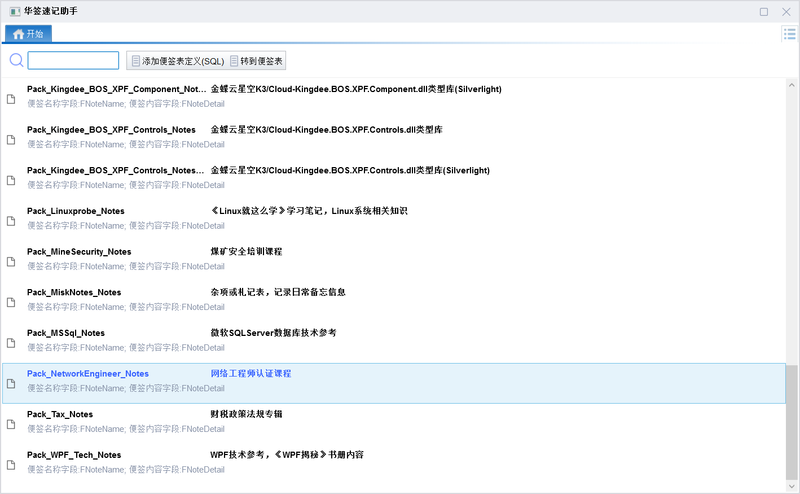The image size is (800, 494).
Task: Click description 财税政策法规专辑
Action: click(246, 414)
